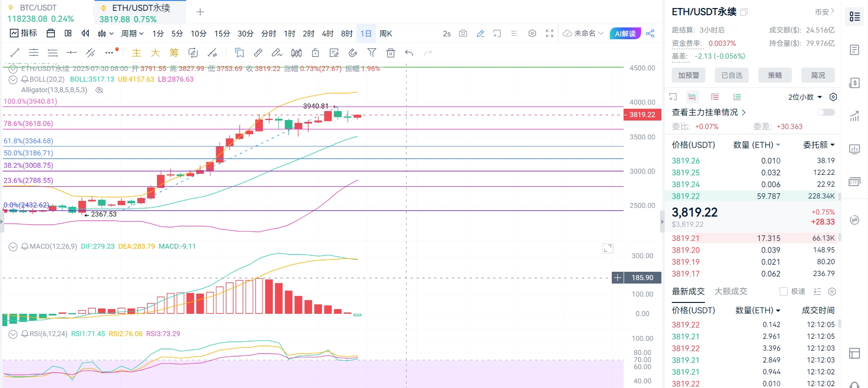This screenshot has height=388, width=868.
Task: Select the 1分 timeframe
Action: (x=158, y=33)
